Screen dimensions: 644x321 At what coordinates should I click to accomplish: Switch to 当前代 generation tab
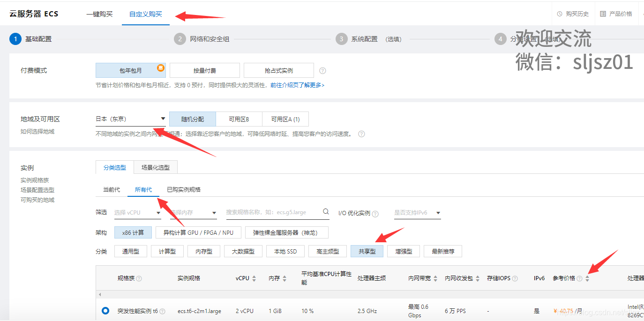(112, 189)
